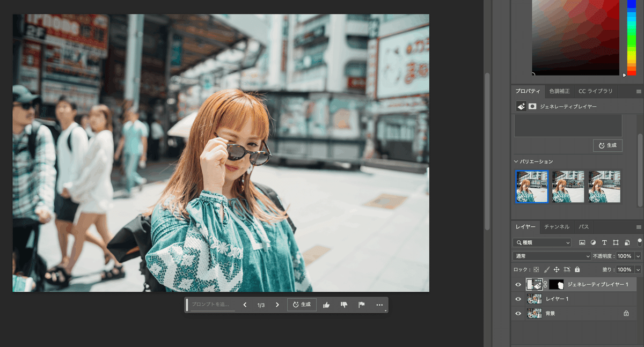
Task: Switch to the パス tab
Action: 583,227
